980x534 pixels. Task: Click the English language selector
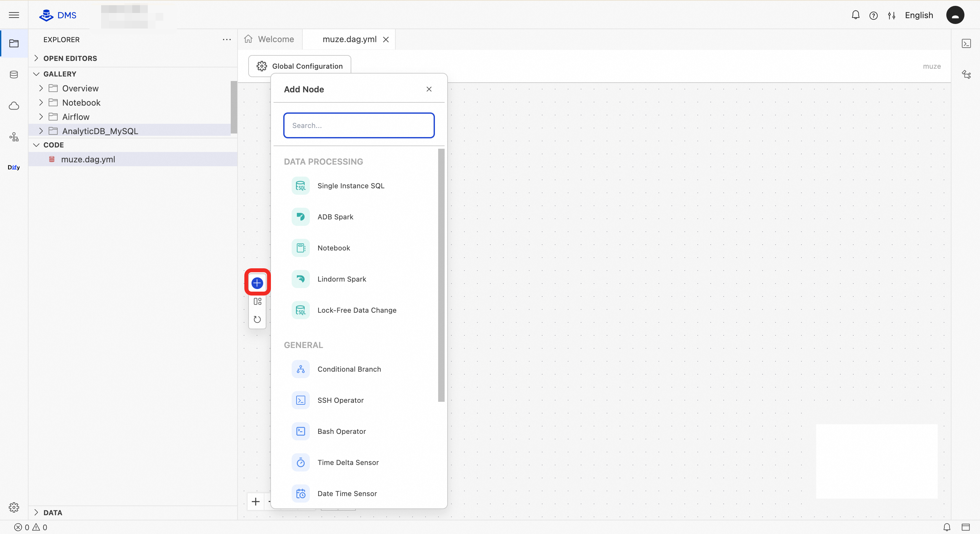tap(919, 15)
